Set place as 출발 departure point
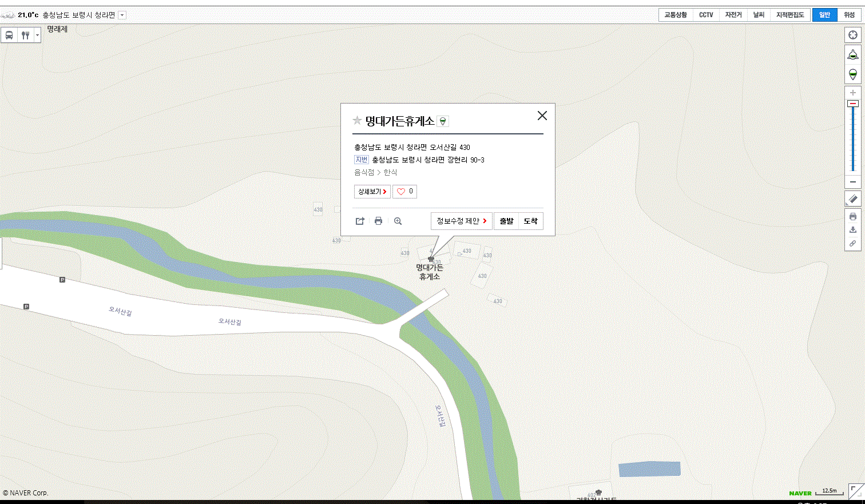This screenshot has height=504, width=865. click(x=506, y=221)
